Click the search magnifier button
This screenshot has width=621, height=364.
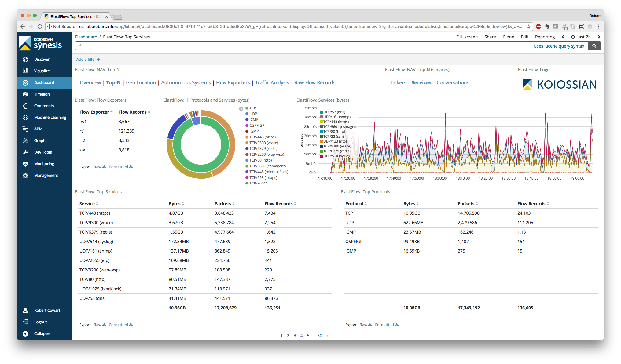click(x=594, y=46)
